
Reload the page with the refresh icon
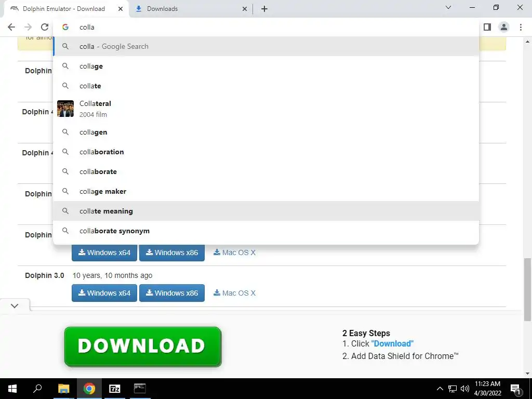(x=45, y=27)
